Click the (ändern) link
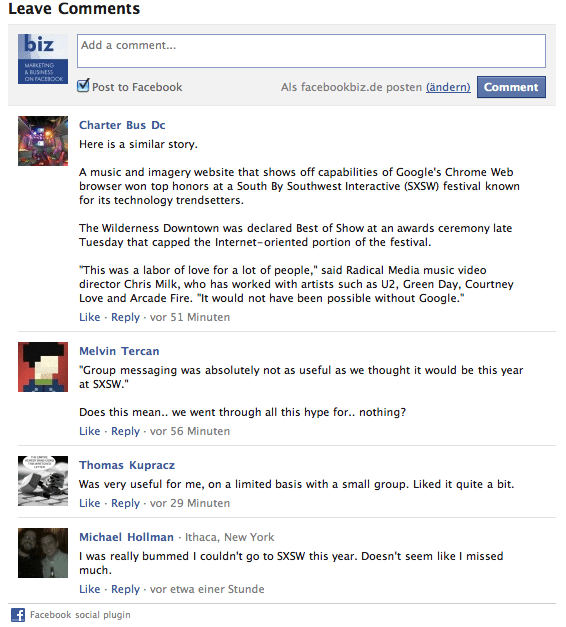This screenshot has width=566, height=627. pyautogui.click(x=448, y=87)
